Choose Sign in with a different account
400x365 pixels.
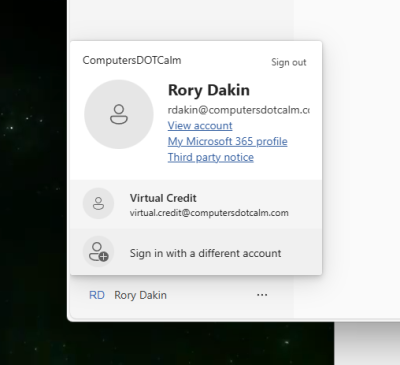click(196, 252)
